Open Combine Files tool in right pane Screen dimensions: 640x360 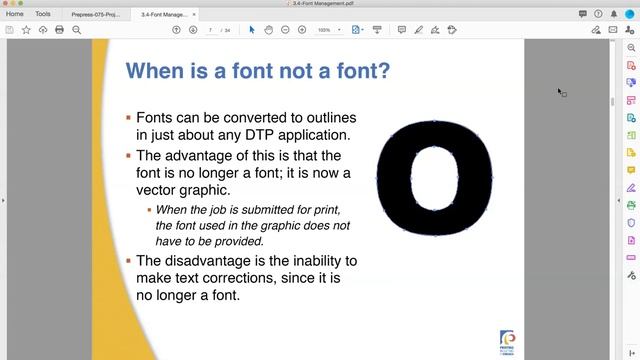pyautogui.click(x=631, y=83)
